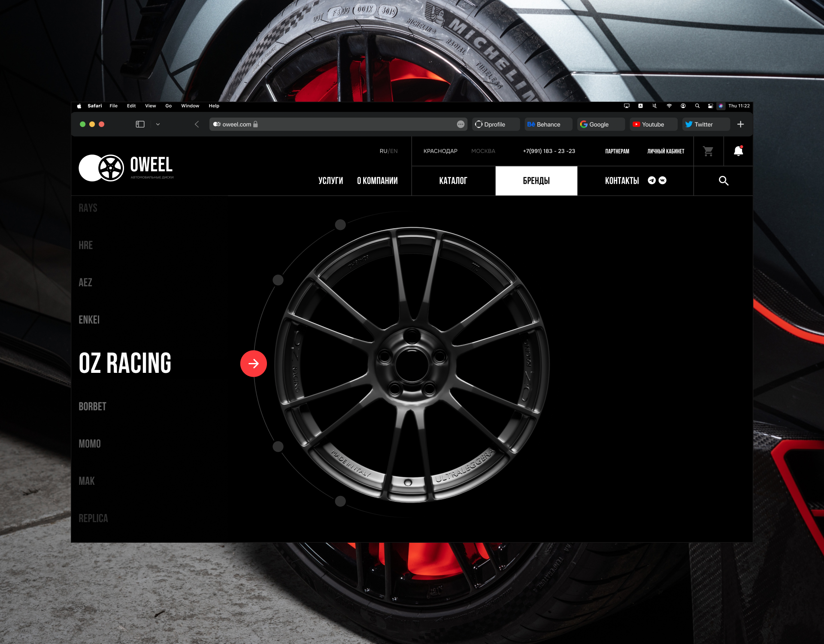Click top dot on wheel carousel arc
Image resolution: width=824 pixels, height=644 pixels.
(x=340, y=225)
